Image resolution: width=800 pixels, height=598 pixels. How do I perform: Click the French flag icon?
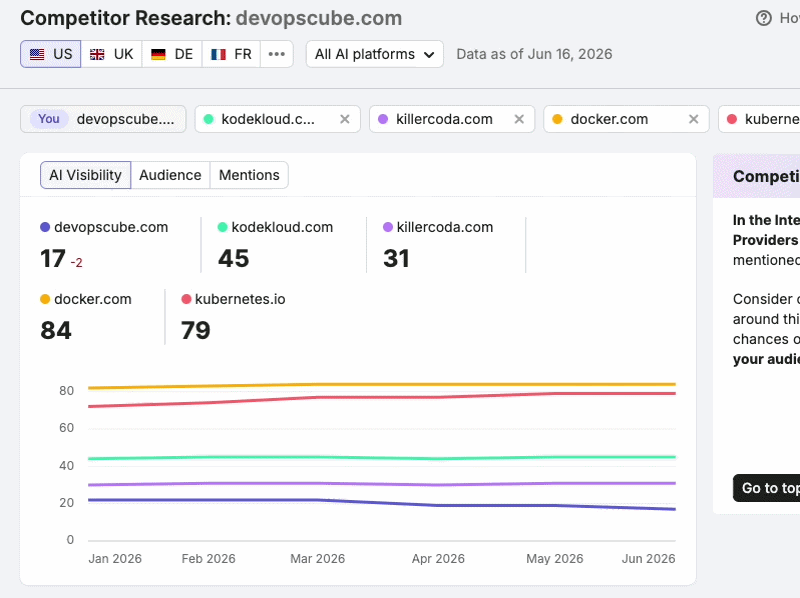(x=218, y=54)
